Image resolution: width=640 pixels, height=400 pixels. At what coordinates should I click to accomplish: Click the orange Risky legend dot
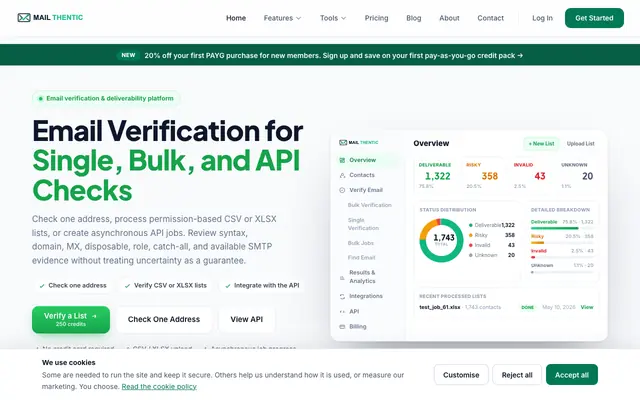tap(471, 235)
